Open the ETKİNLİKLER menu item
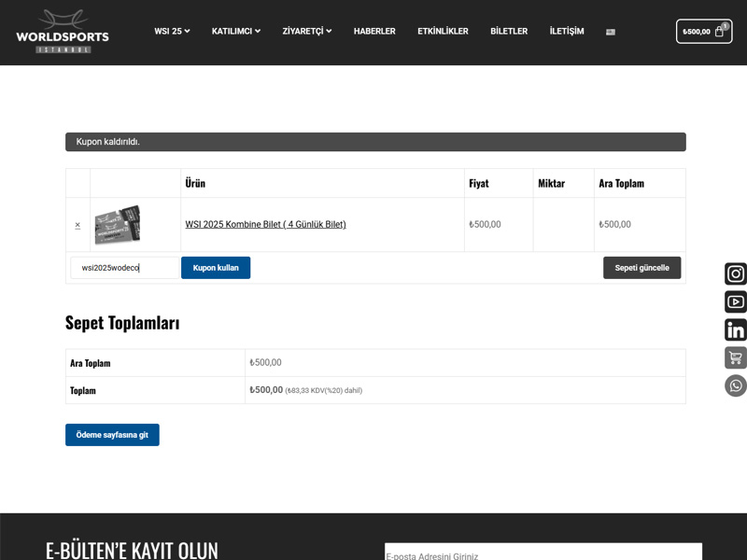747x560 pixels. tap(443, 31)
